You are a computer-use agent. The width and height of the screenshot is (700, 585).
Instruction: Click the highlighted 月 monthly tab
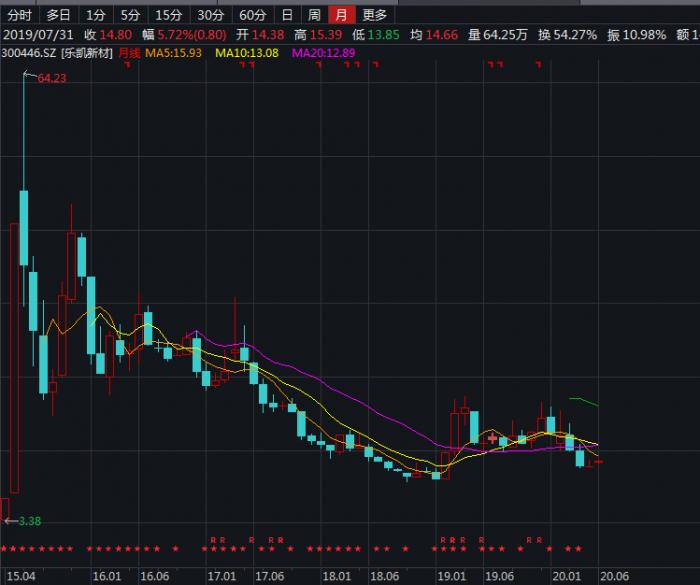343,14
